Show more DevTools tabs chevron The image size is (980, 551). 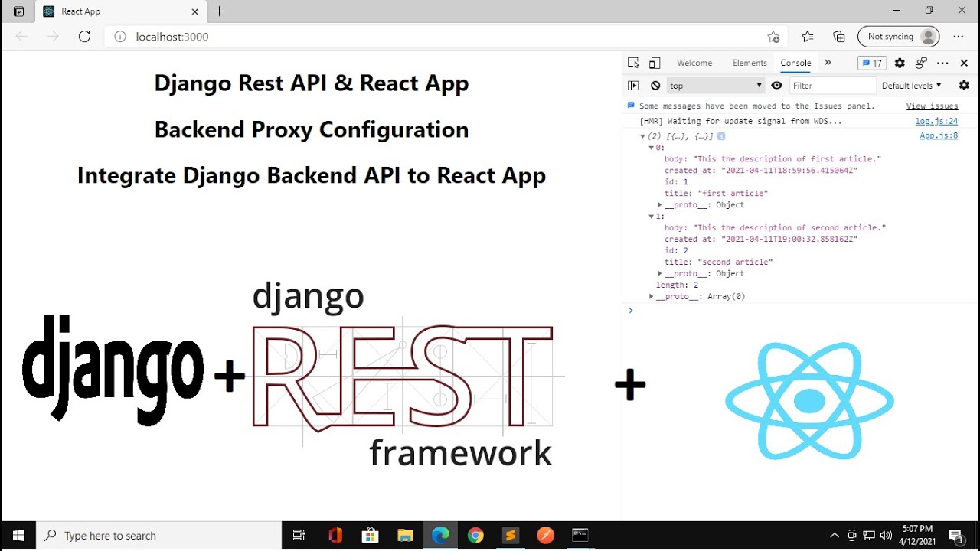[x=828, y=63]
